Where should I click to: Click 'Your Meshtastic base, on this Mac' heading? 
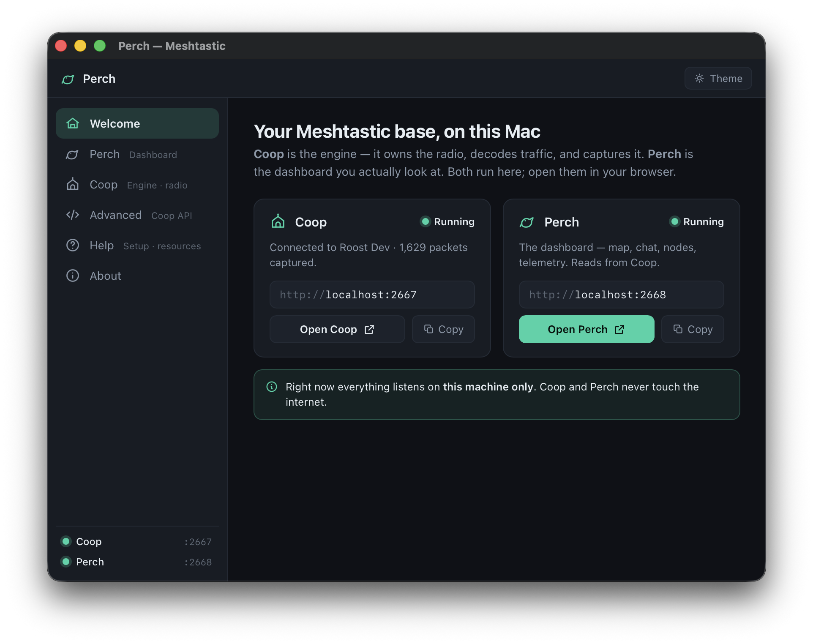[397, 131]
